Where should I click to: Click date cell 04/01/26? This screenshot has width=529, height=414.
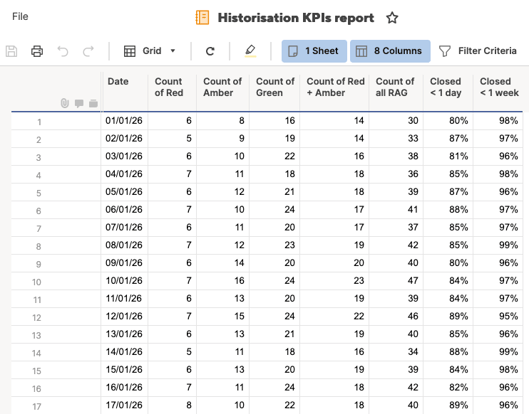click(x=124, y=174)
